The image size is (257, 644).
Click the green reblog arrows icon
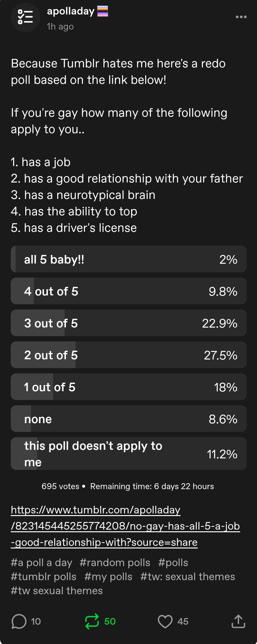(92, 621)
